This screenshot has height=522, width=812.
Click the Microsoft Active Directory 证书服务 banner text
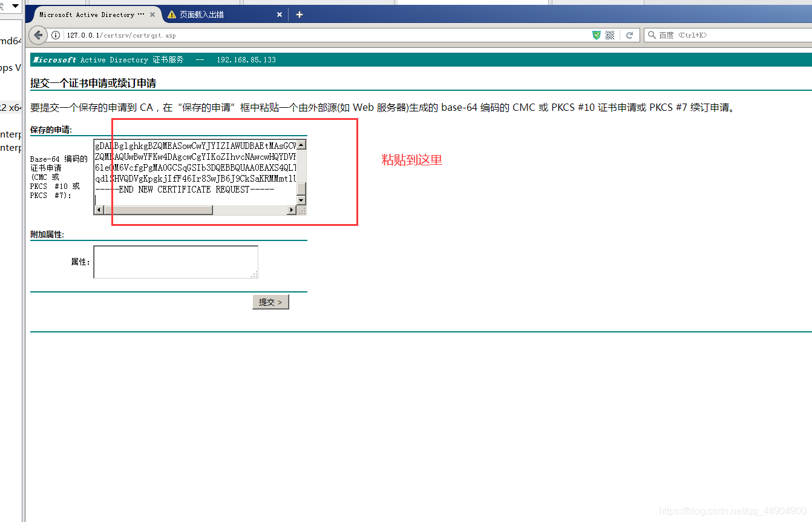[108, 60]
